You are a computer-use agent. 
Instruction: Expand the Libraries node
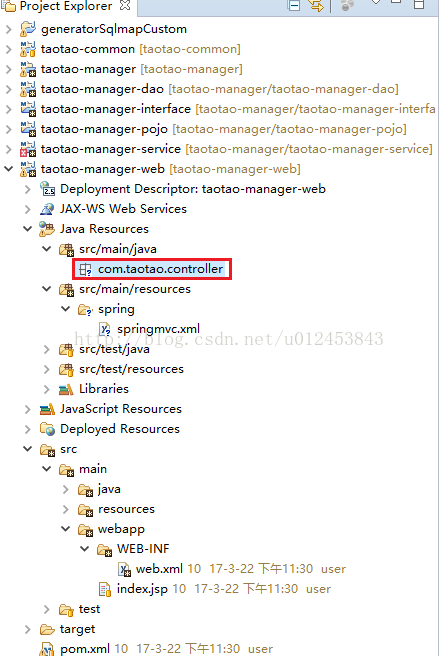pyautogui.click(x=47, y=390)
